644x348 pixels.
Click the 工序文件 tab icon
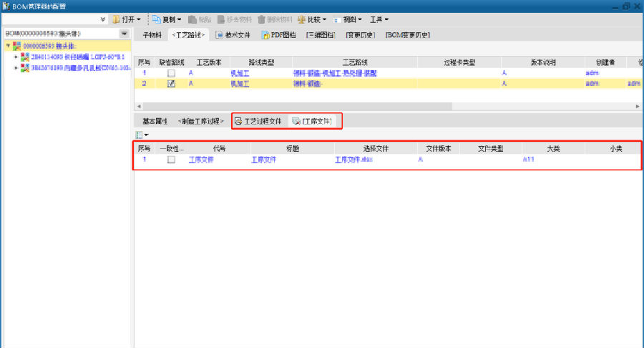pos(296,121)
